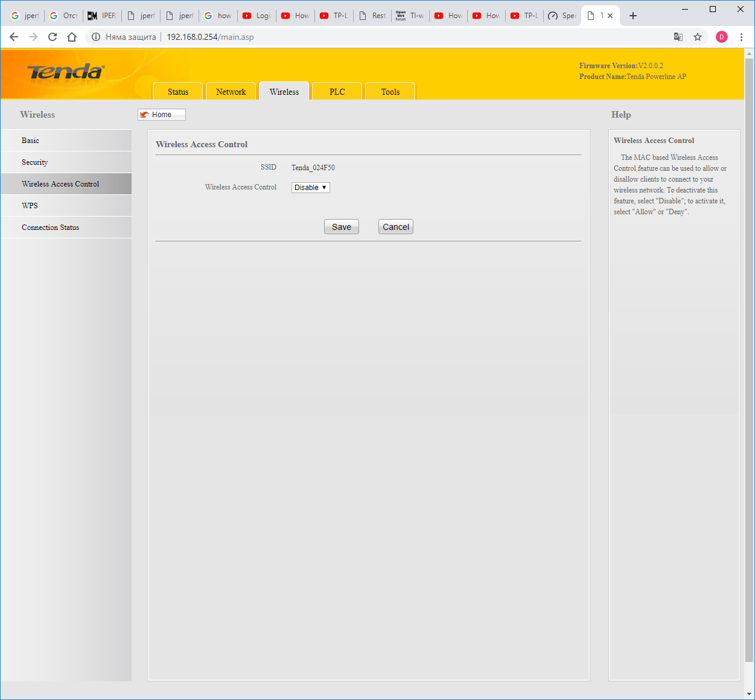Click the address bar URL 192.168.0.254/main.asp
Viewport: 755px width, 700px height.
coord(210,37)
